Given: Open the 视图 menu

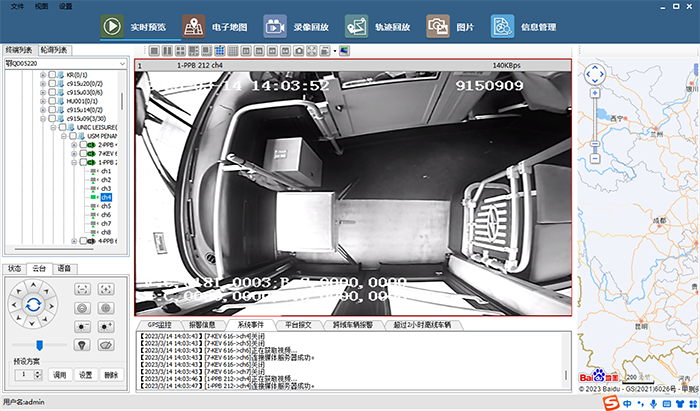Looking at the screenshot, I should click(x=41, y=6).
